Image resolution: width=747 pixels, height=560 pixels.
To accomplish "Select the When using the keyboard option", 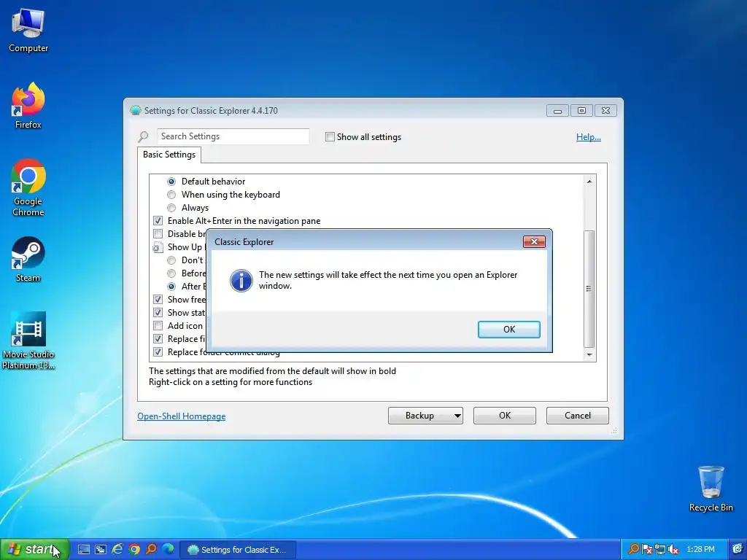I will pyautogui.click(x=171, y=195).
